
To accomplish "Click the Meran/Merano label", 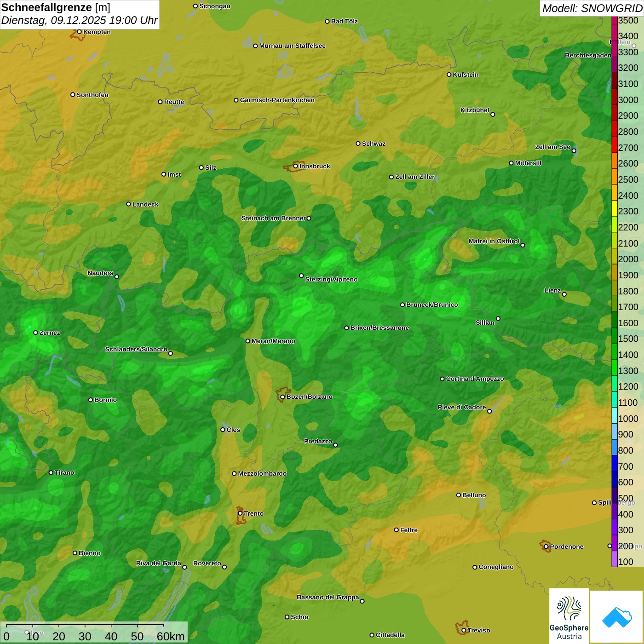I will 273,341.
